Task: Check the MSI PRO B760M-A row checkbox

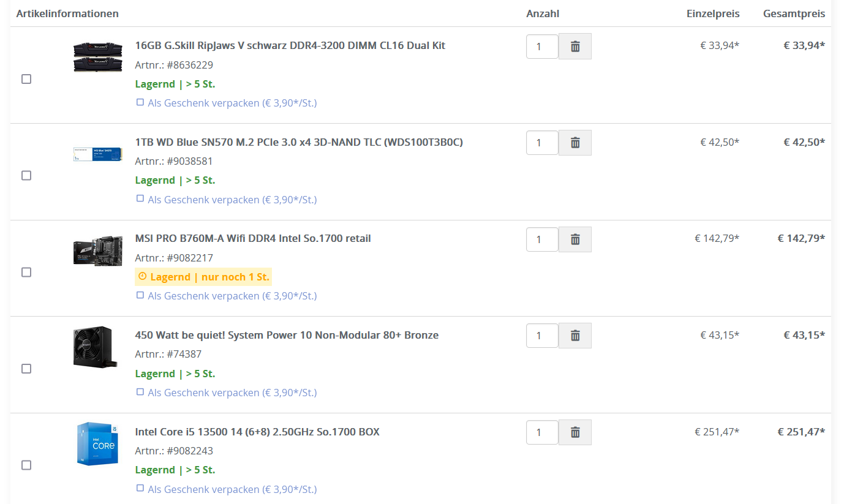Action: [x=26, y=272]
